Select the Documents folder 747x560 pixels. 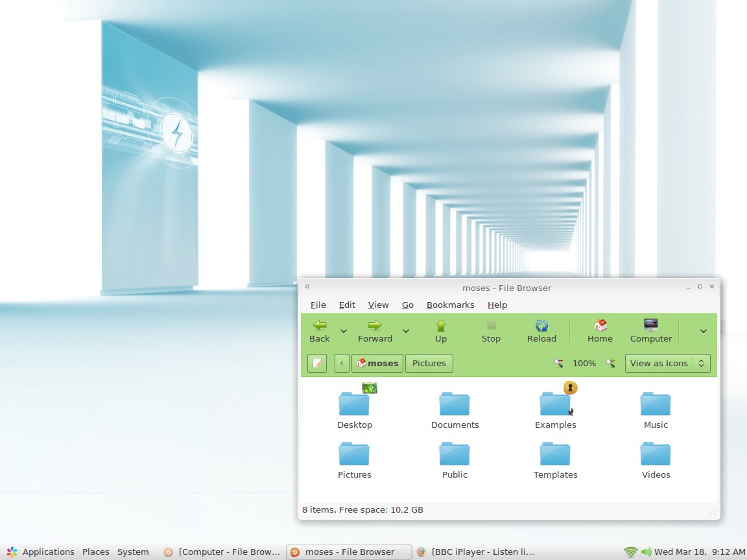[x=455, y=410]
